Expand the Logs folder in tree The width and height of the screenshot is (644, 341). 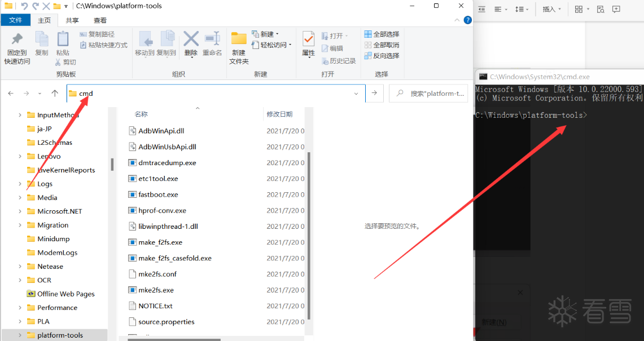tap(20, 183)
